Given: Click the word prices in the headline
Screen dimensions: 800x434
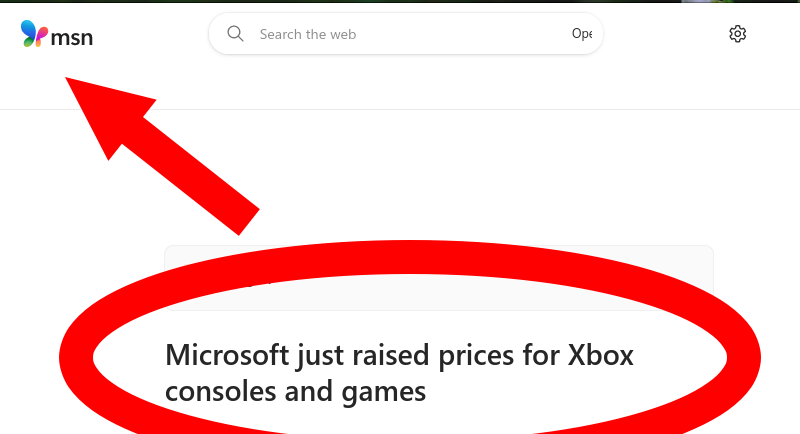Looking at the screenshot, I should click(476, 357).
